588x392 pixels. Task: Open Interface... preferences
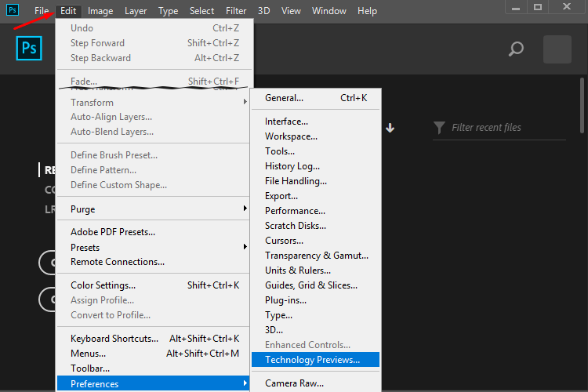315,122
